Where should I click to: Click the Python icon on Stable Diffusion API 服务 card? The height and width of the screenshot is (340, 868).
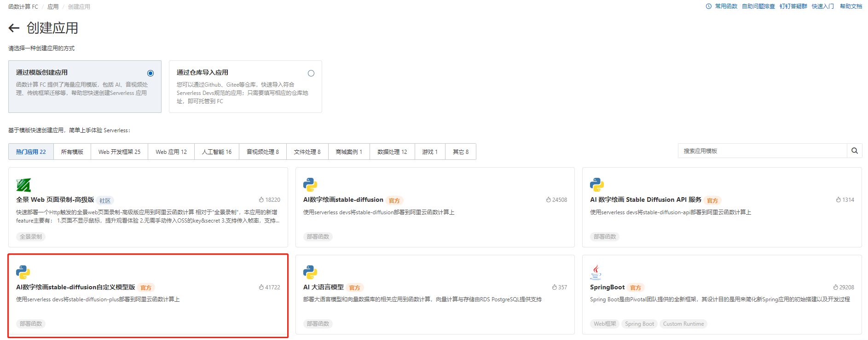[x=597, y=185]
